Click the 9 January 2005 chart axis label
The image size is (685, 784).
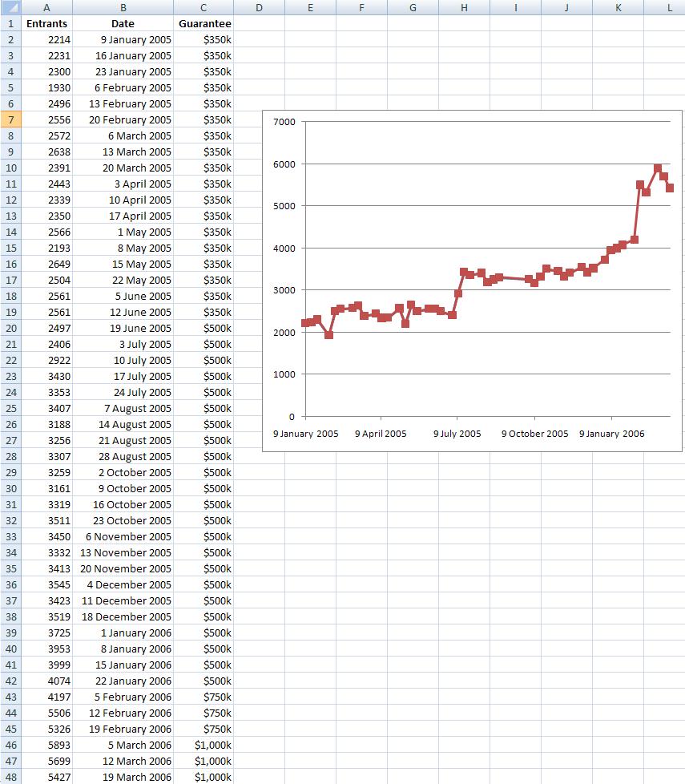tap(305, 434)
